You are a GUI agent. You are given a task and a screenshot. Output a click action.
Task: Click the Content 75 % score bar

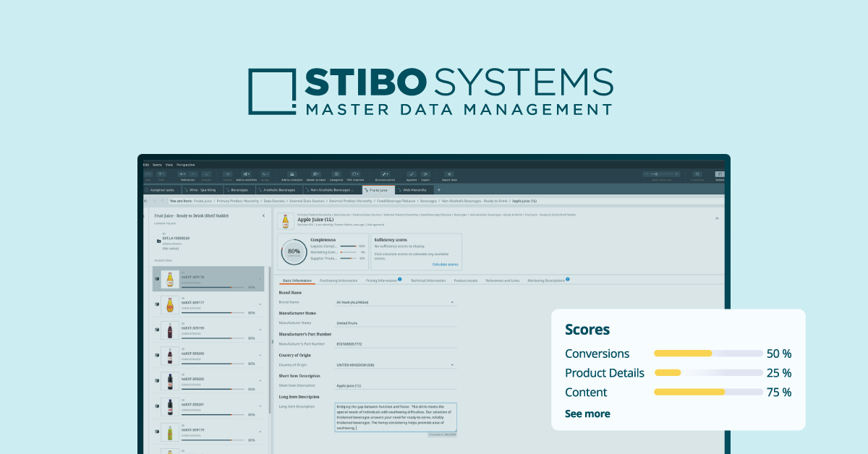coord(708,392)
